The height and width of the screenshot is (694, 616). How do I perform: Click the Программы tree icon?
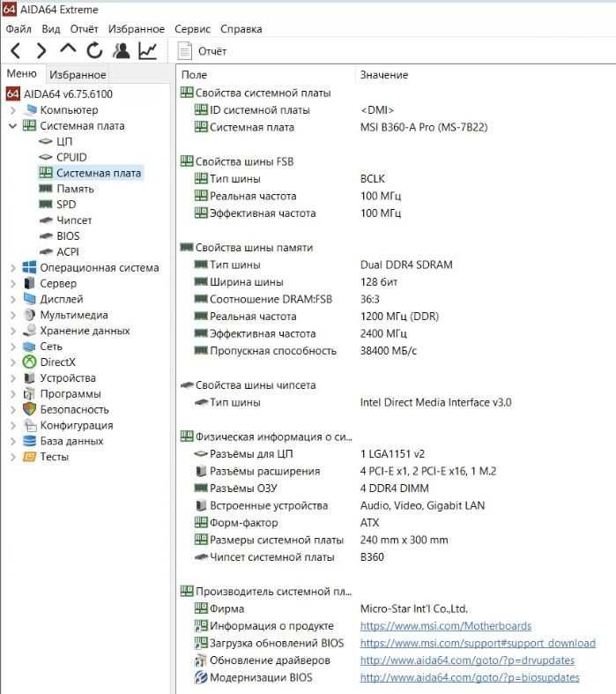pos(29,393)
